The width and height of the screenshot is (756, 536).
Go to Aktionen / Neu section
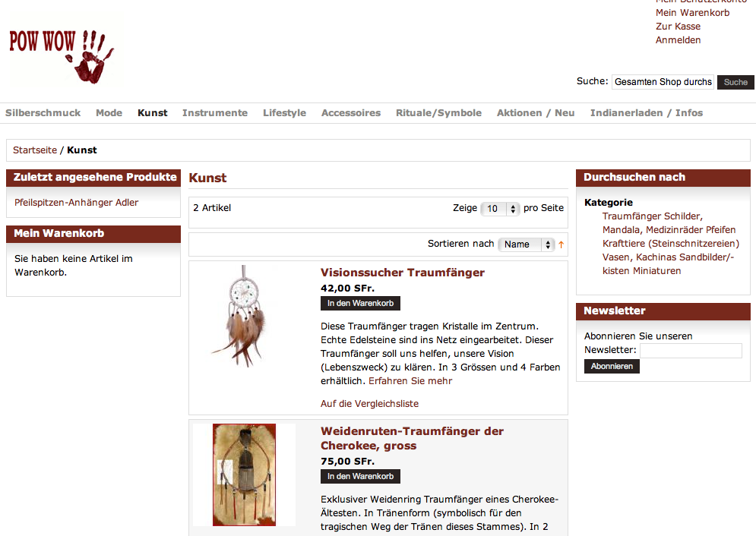click(x=536, y=112)
